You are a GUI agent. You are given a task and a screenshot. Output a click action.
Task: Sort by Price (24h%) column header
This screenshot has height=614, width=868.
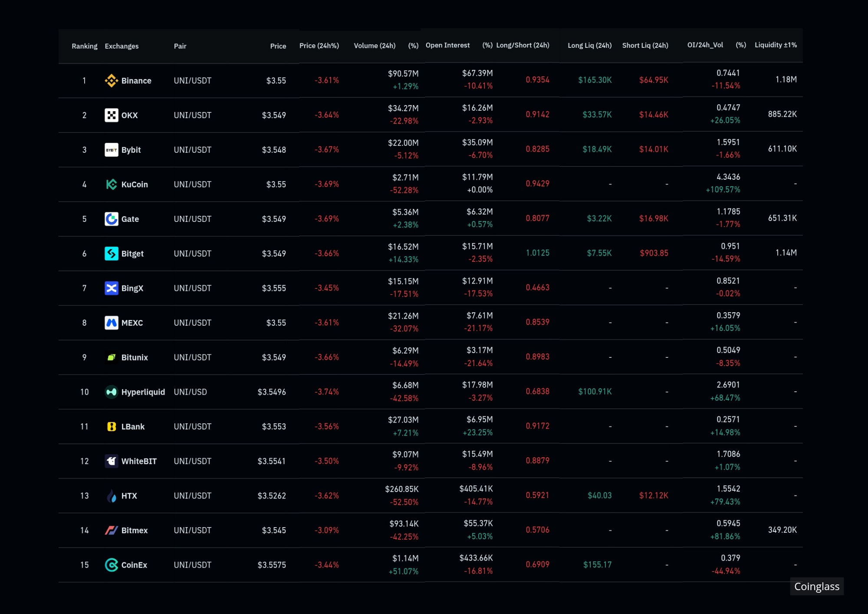(x=319, y=46)
